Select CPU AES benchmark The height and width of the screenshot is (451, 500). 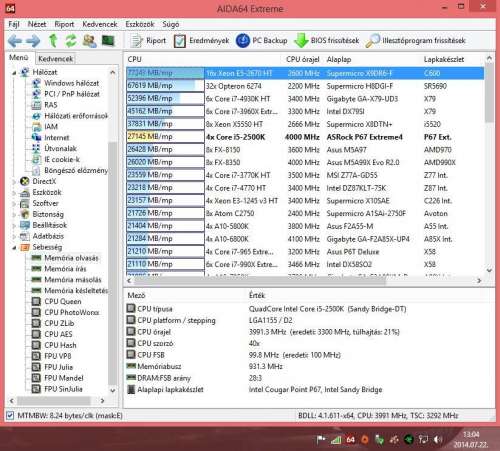58,334
